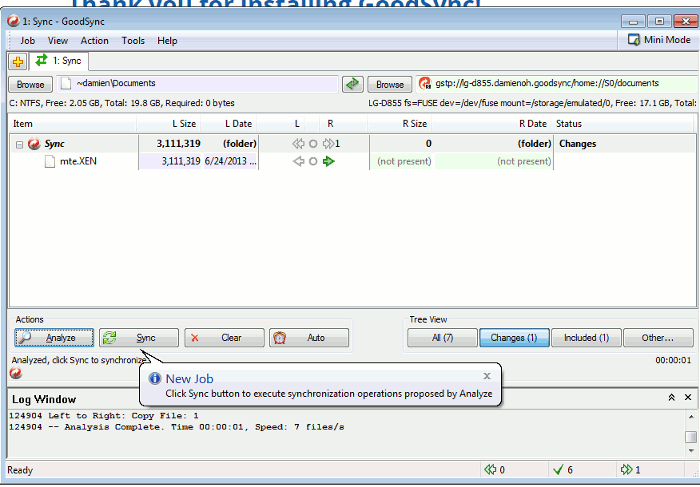The height and width of the screenshot is (487, 700).
Task: Open the Job menu
Action: [27, 41]
